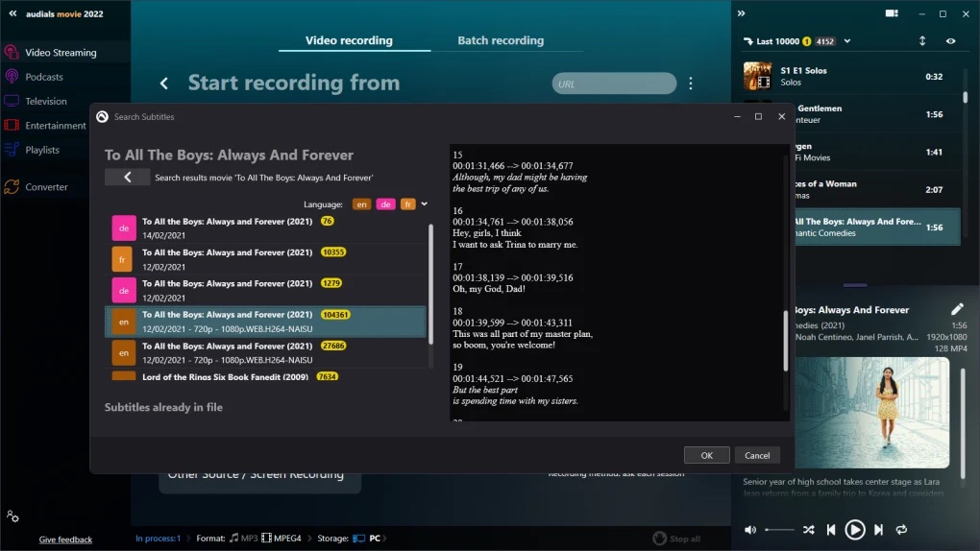Maximize the Search Subtitles dialog
Screen dimensions: 980x551
pos(758,116)
